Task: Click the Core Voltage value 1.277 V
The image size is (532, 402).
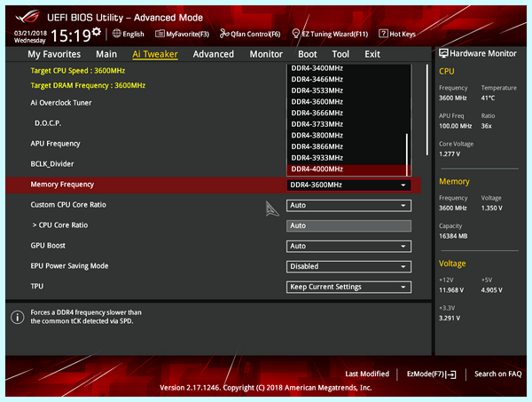Action: pyautogui.click(x=450, y=154)
